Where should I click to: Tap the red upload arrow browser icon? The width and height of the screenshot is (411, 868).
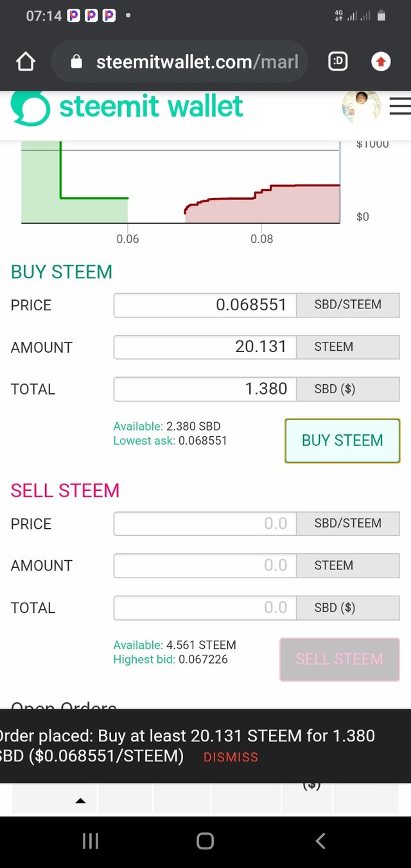click(381, 62)
